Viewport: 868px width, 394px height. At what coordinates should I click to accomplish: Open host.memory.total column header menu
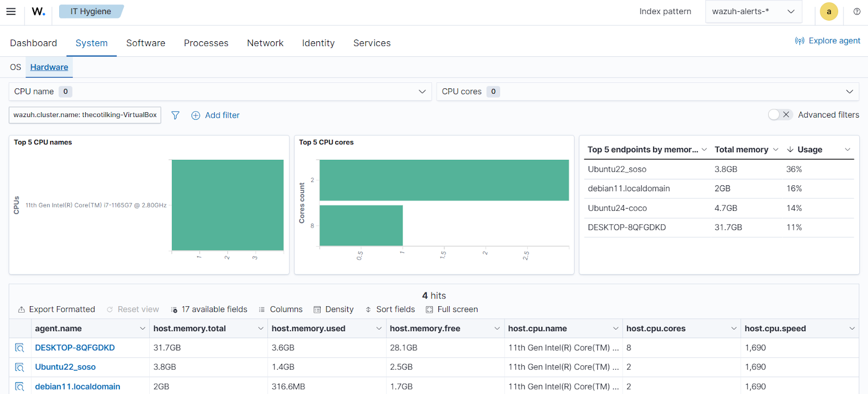[261, 328]
